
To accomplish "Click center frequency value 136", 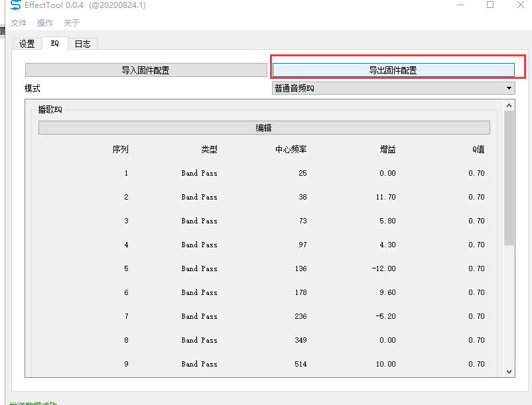I will (301, 268).
